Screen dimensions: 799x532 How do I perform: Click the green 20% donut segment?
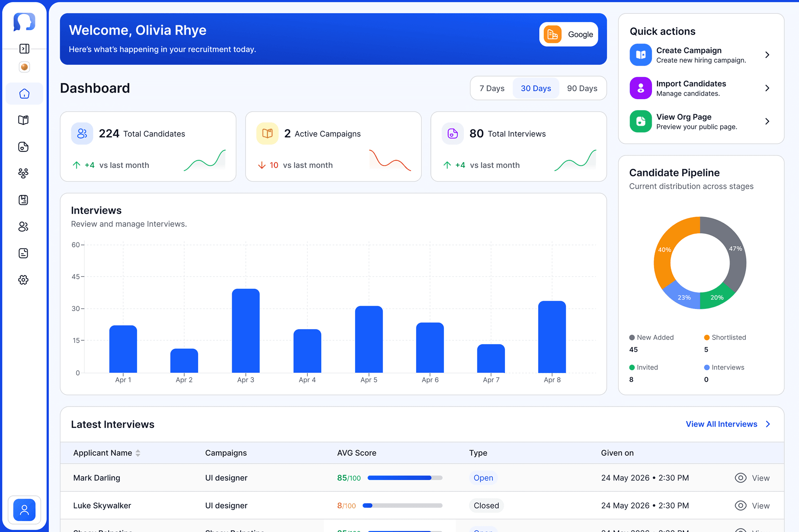pyautogui.click(x=717, y=297)
